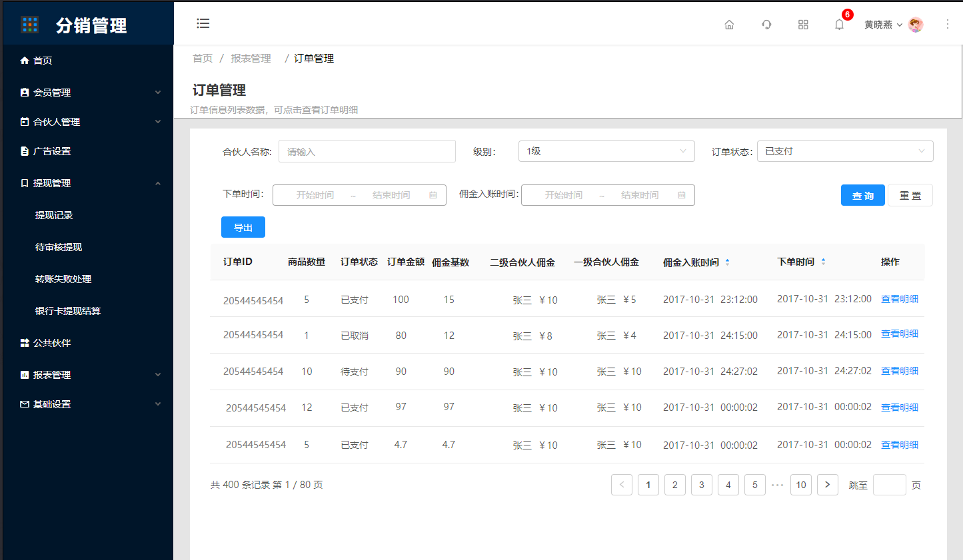Expand 基础设置 menu chevron
The image size is (963, 560).
tap(158, 404)
